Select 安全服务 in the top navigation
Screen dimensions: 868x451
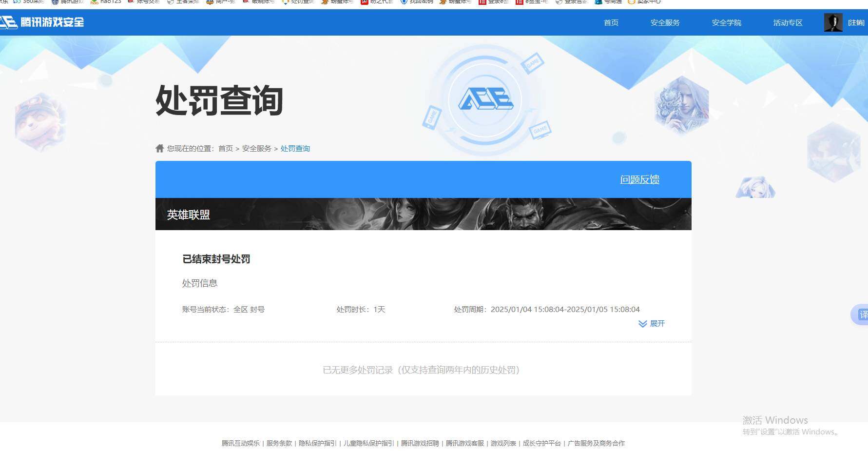[665, 22]
